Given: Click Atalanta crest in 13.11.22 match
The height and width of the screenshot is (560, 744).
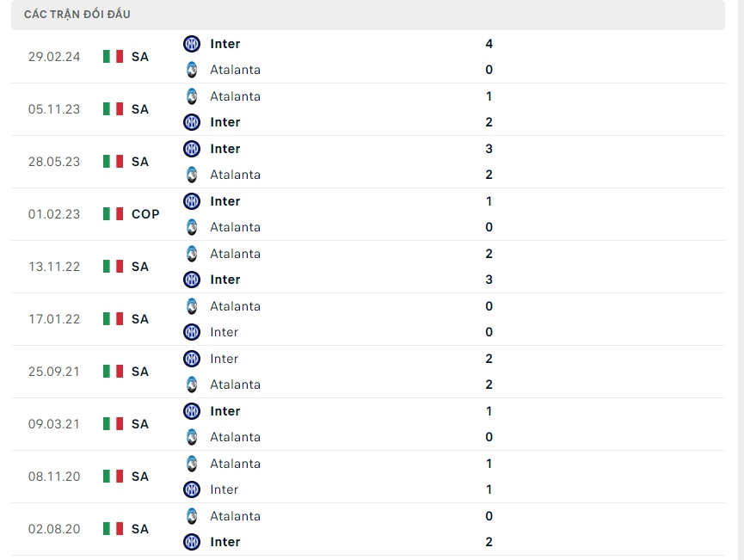Looking at the screenshot, I should (192, 254).
